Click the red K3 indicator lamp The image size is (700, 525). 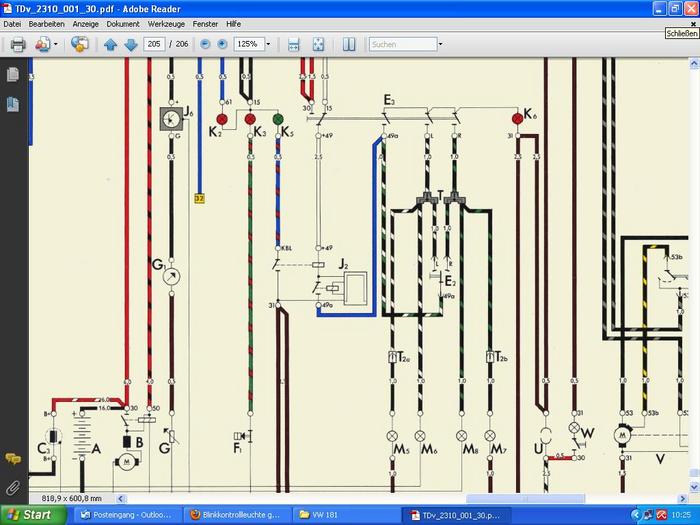click(250, 119)
